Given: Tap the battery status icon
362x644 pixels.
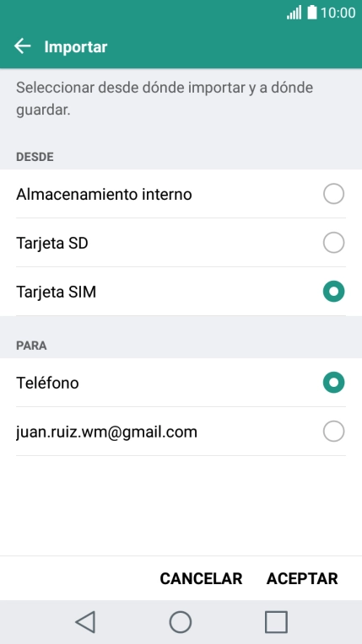Looking at the screenshot, I should tap(312, 13).
